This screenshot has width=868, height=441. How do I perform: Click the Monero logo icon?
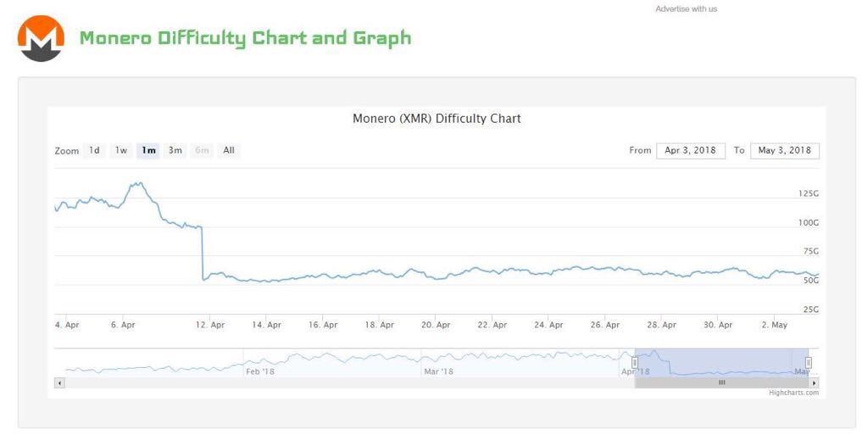point(41,39)
